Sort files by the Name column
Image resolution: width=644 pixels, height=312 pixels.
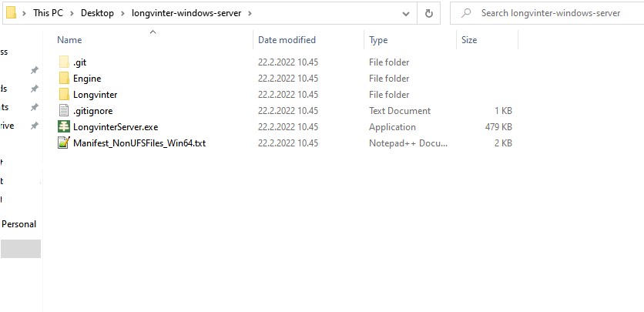(69, 40)
